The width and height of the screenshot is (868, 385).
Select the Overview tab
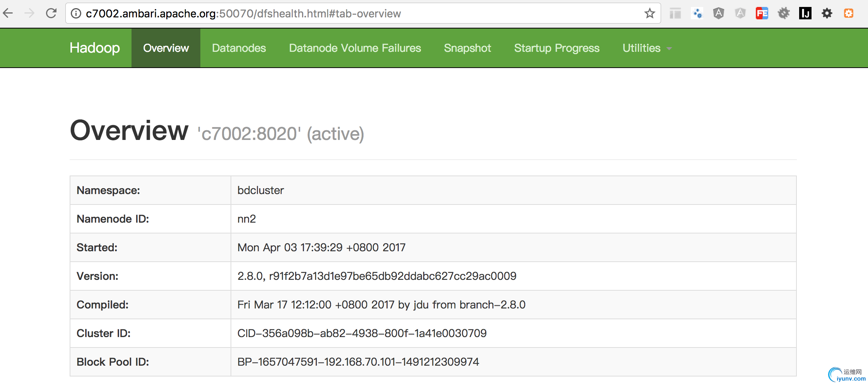[166, 48]
